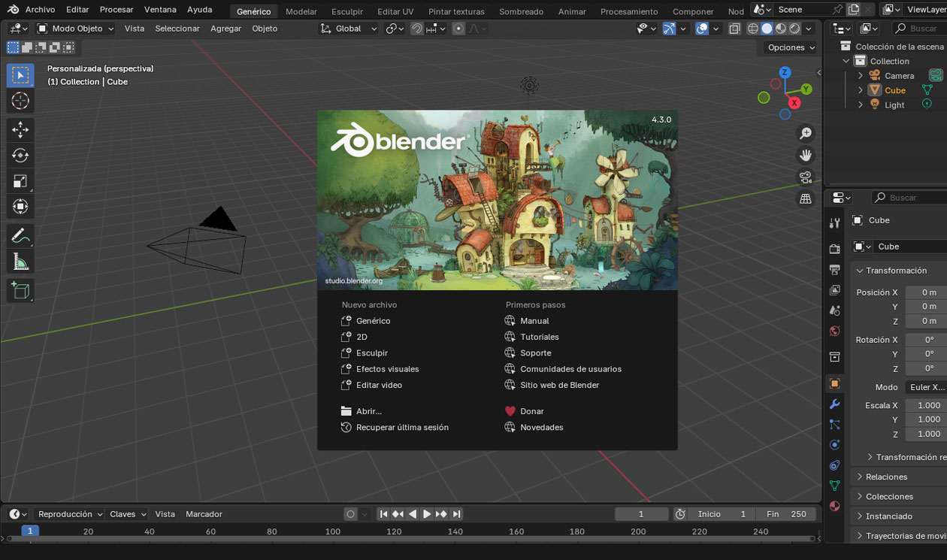Expand the Camera item in the outliner
Viewport: 947px width, 560px height.
[x=861, y=75]
